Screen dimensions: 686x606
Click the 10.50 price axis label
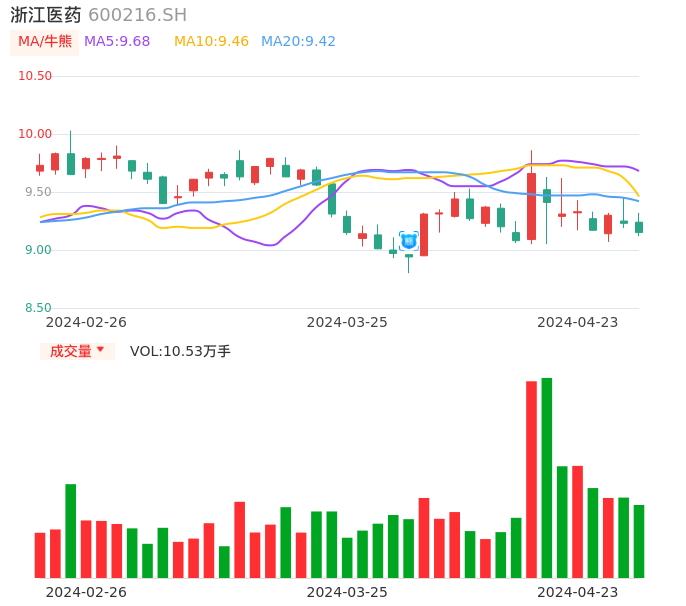[35, 76]
